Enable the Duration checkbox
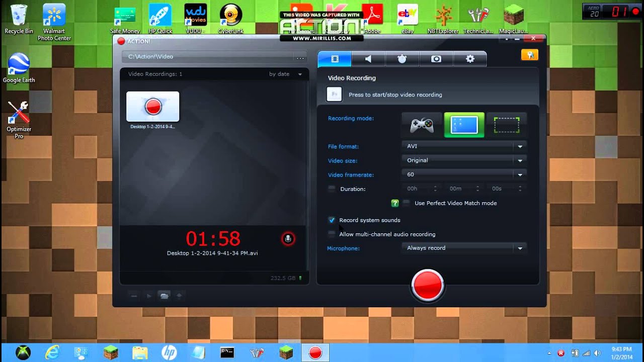The image size is (644, 362). click(x=332, y=189)
